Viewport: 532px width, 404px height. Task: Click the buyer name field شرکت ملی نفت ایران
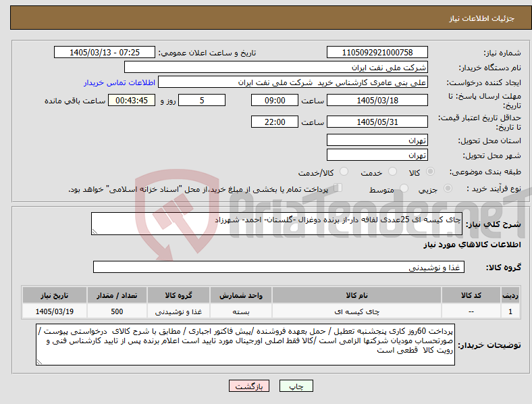tap(276, 67)
